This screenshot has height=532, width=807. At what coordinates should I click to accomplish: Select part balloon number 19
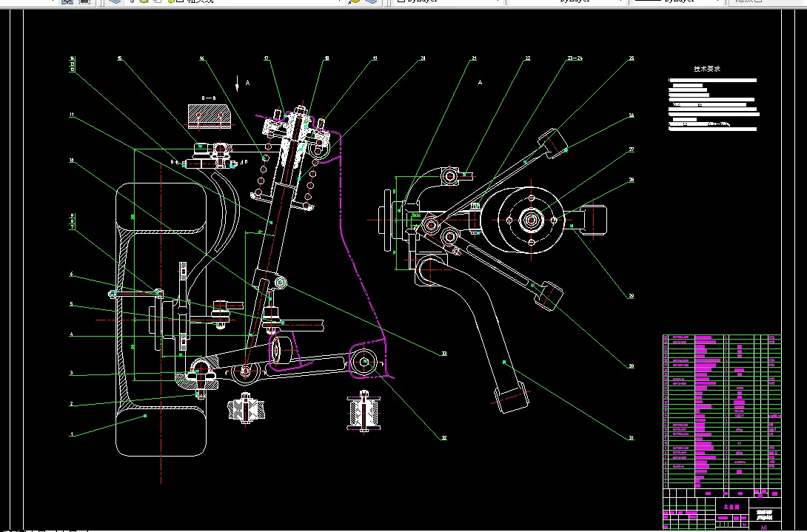click(375, 58)
